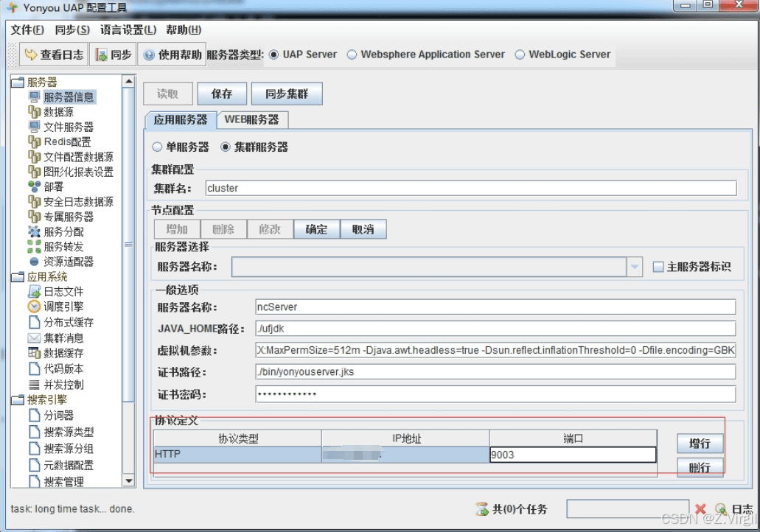Viewport: 760px width, 532px height.
Task: Click the 取消 button in 节点配置
Action: 363,229
